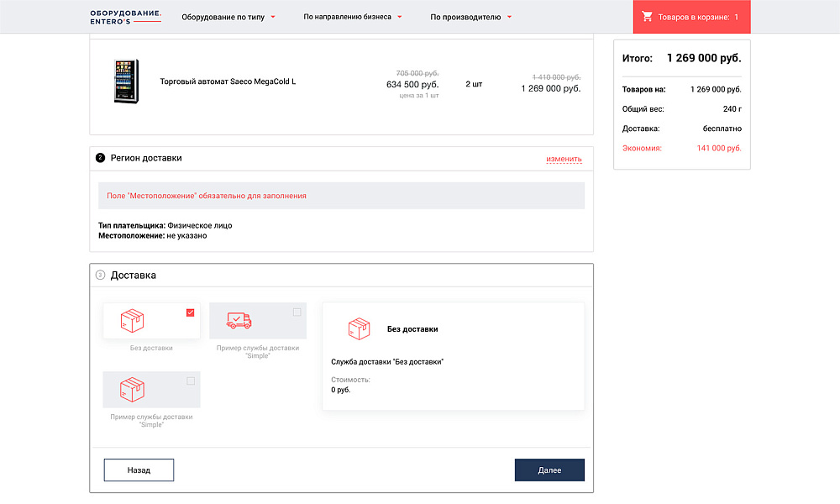This screenshot has width=840, height=504.
Task: Click the Saeco MegaCold L product thumbnail
Action: pyautogui.click(x=125, y=81)
